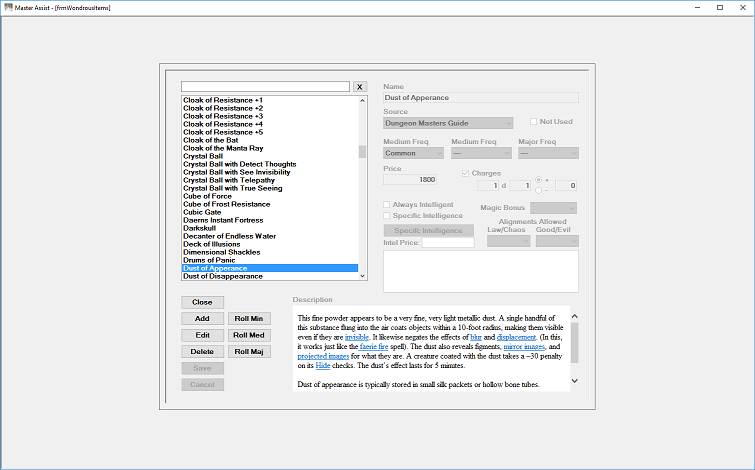Clear the search box with X button

360,87
